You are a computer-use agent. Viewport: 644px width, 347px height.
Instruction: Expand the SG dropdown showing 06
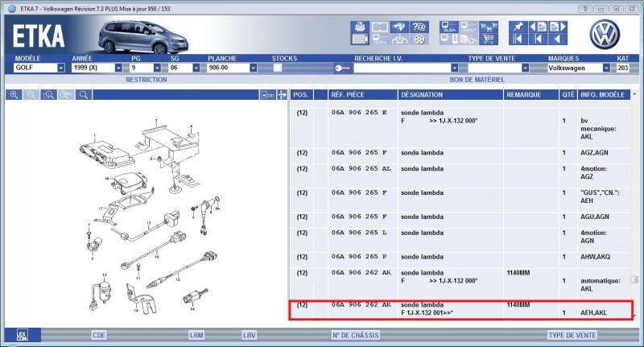coord(196,68)
